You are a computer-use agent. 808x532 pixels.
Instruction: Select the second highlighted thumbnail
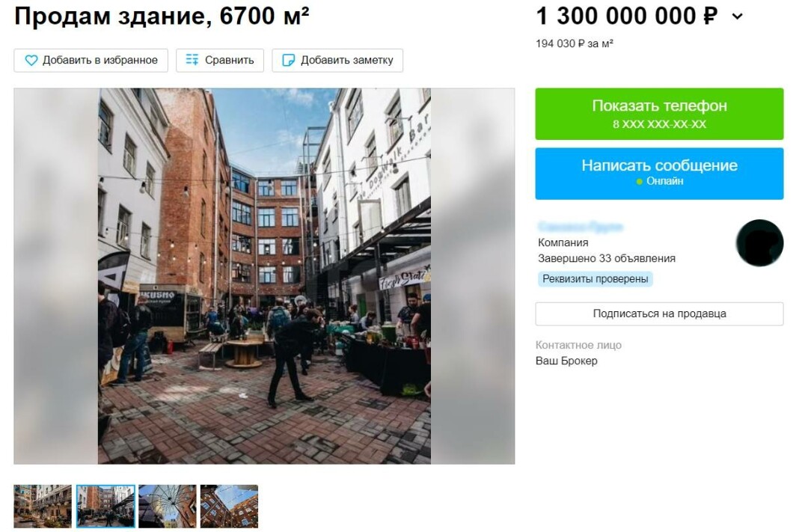click(x=105, y=507)
